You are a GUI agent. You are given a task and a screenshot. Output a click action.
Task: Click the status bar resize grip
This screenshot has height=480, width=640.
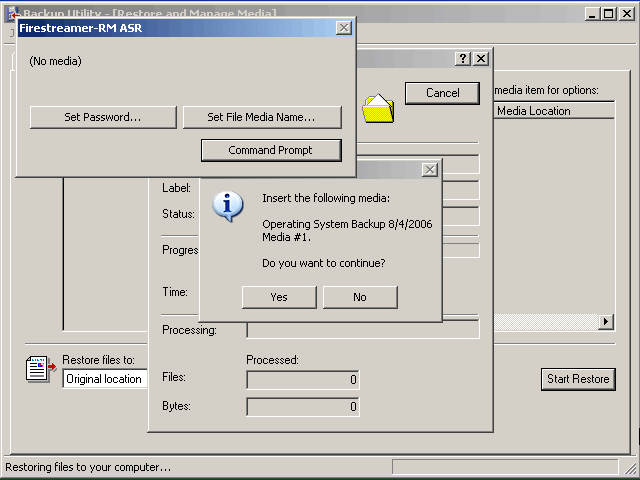630,467
